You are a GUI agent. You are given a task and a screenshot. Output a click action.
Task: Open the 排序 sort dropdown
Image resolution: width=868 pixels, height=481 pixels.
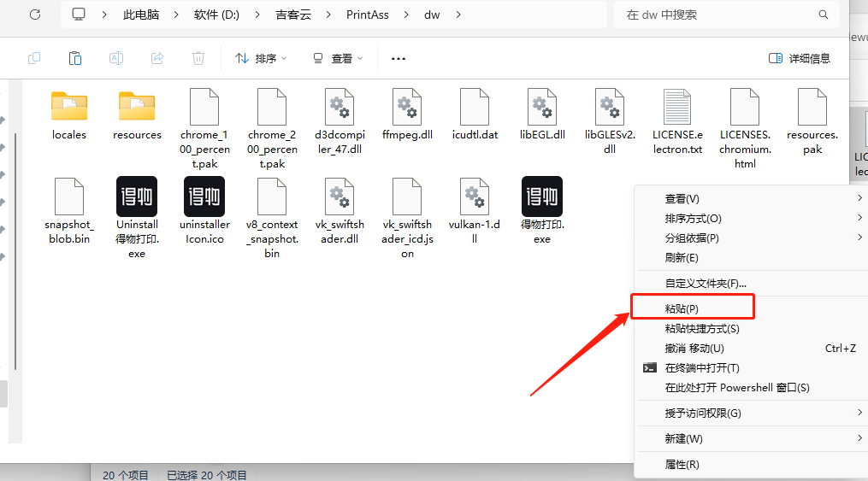261,58
